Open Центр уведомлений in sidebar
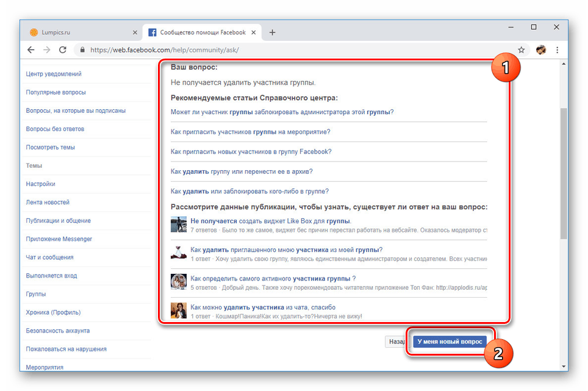588x391 pixels. point(54,74)
